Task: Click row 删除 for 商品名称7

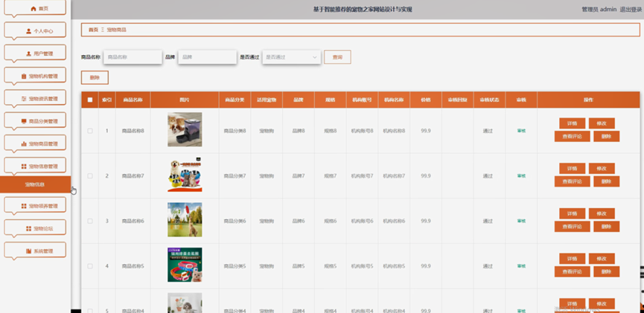Action: [x=607, y=181]
